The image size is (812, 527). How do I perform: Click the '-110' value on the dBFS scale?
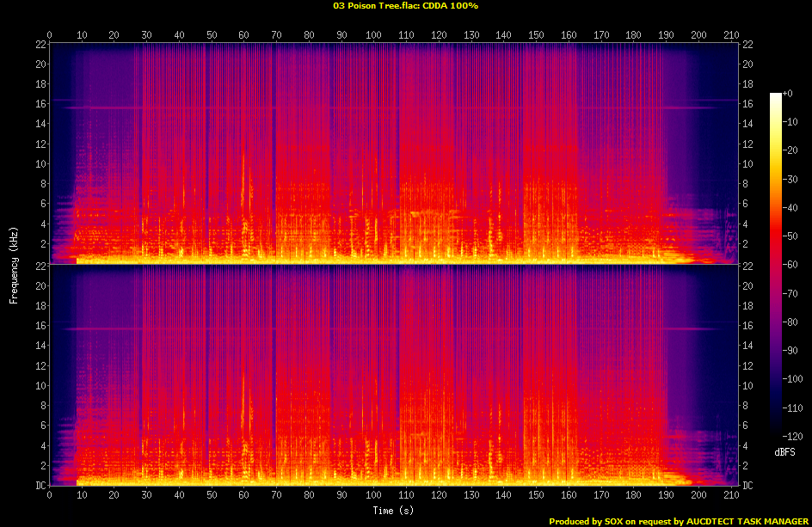coord(792,408)
